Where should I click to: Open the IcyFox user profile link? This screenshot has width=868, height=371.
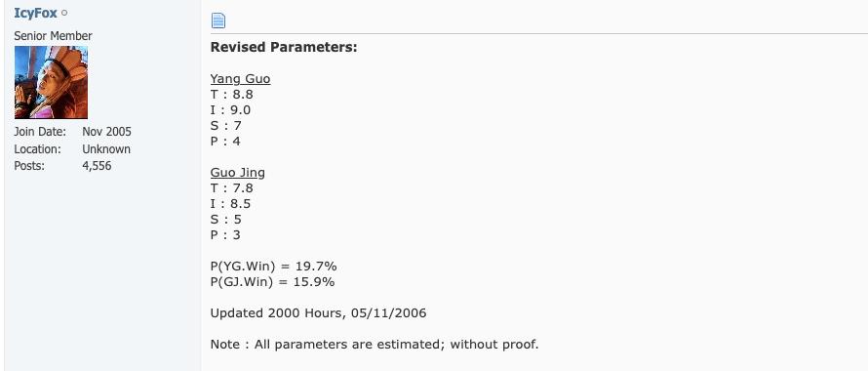35,14
